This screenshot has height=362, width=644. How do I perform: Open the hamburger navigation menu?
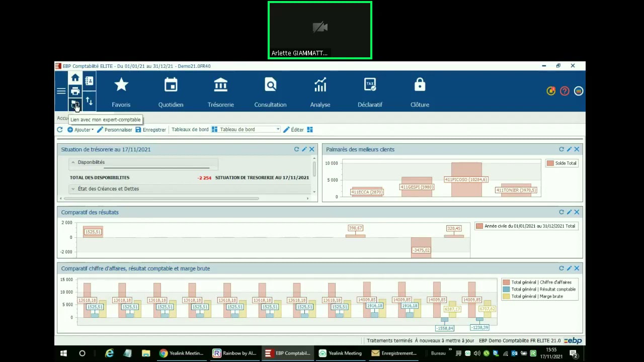click(x=61, y=91)
